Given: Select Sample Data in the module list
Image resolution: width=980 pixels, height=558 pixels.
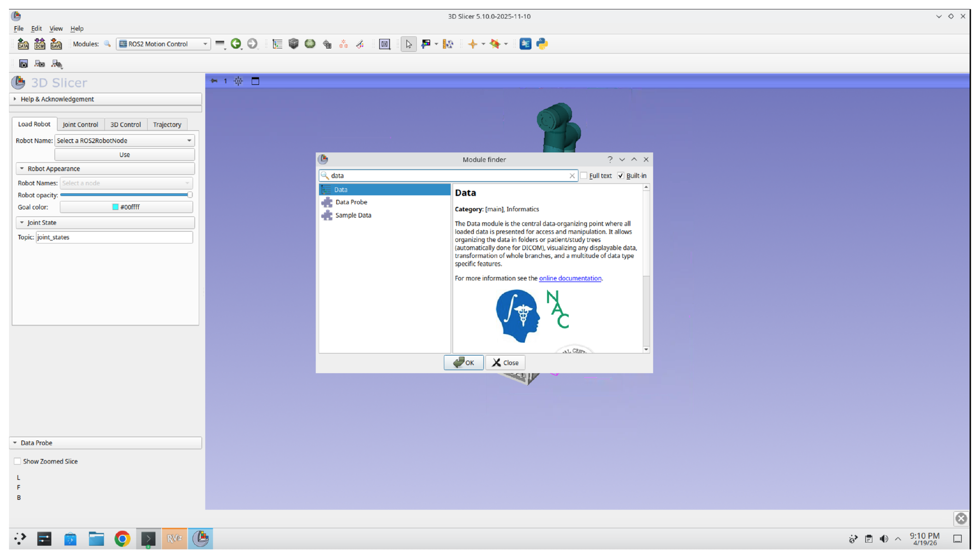Looking at the screenshot, I should click(353, 215).
